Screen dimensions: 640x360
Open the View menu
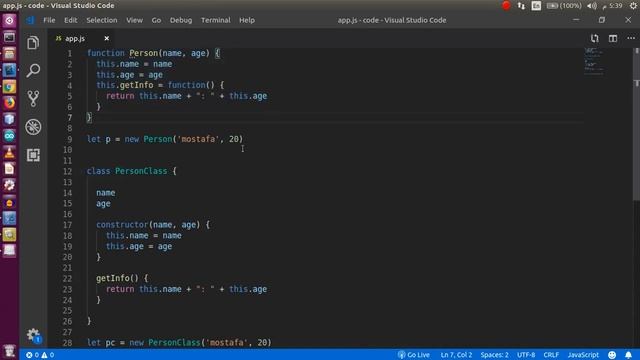point(134,20)
